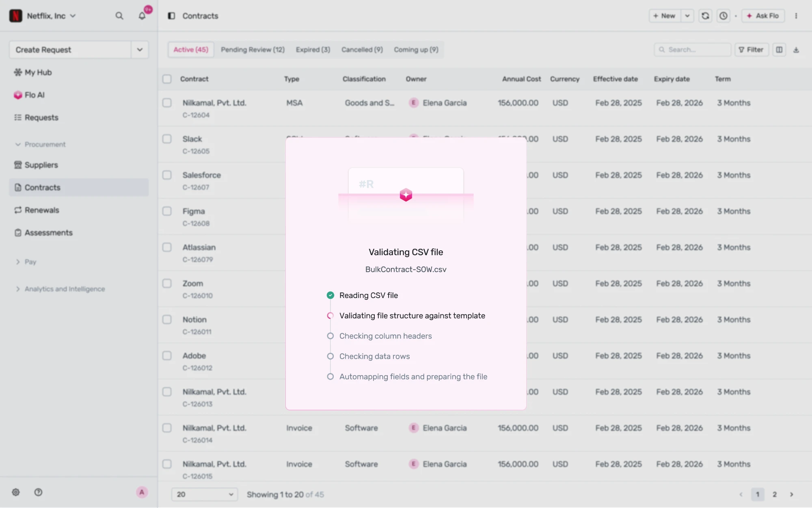Check the Salesforce row checkbox
The image size is (812, 508).
tap(167, 175)
